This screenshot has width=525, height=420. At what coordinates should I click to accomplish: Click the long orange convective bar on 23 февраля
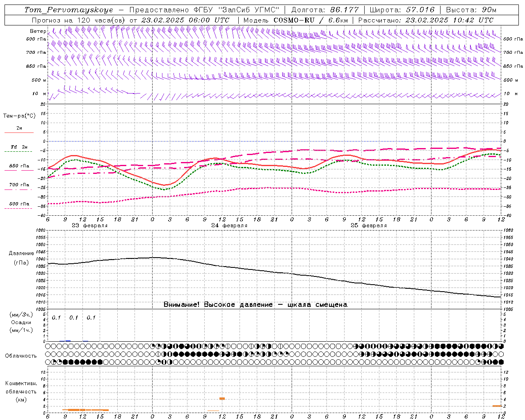85,410
